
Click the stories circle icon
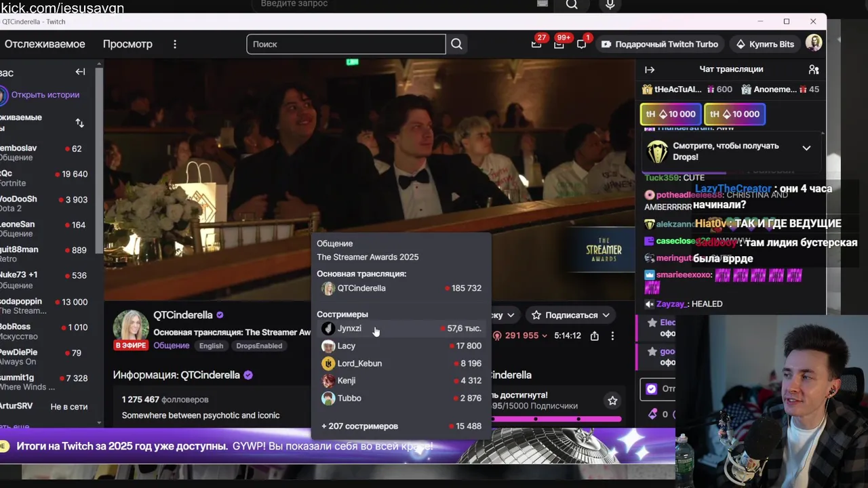pyautogui.click(x=3, y=95)
